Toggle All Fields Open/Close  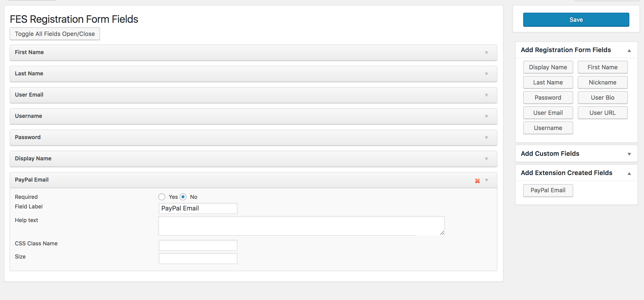pos(55,34)
